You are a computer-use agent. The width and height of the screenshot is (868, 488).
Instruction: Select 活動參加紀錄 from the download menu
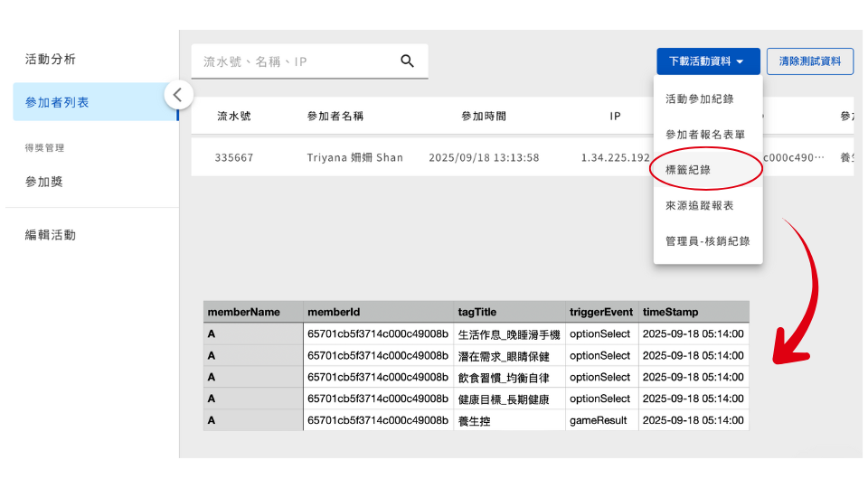coord(699,99)
